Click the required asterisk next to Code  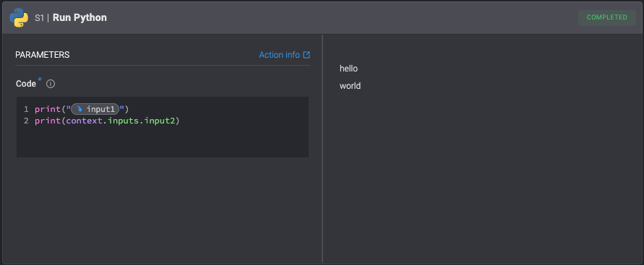[x=40, y=79]
